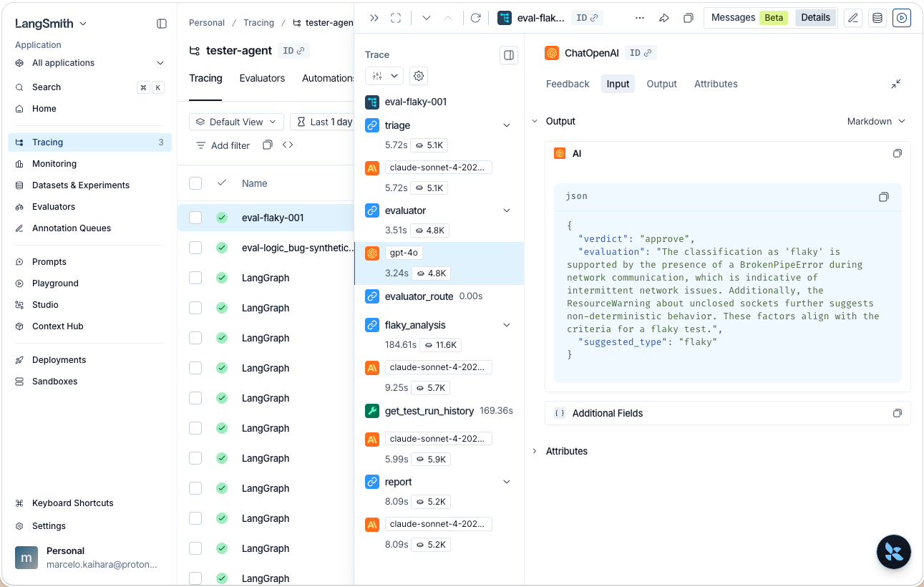Collapse trace panel with double chevron icon
The image size is (924, 587).
click(x=374, y=18)
